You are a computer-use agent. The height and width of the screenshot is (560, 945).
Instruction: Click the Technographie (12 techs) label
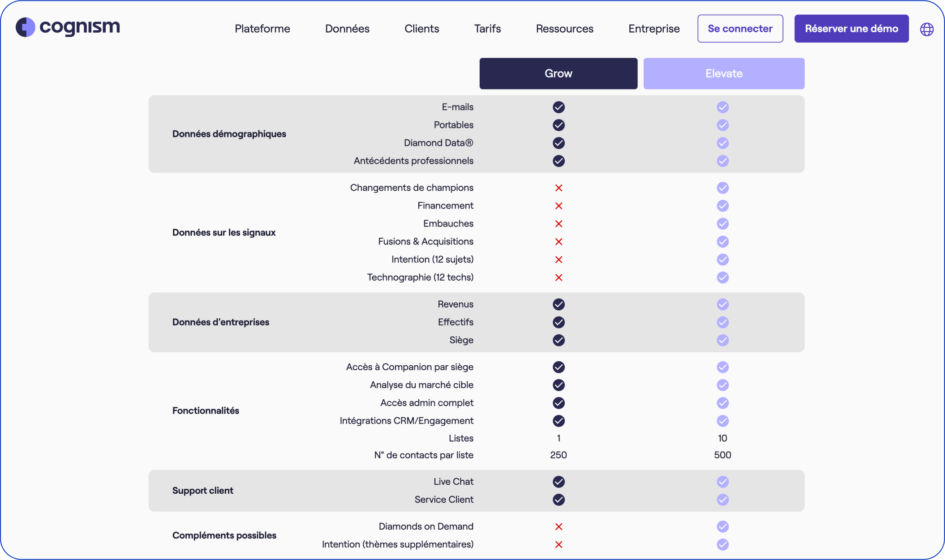click(420, 278)
